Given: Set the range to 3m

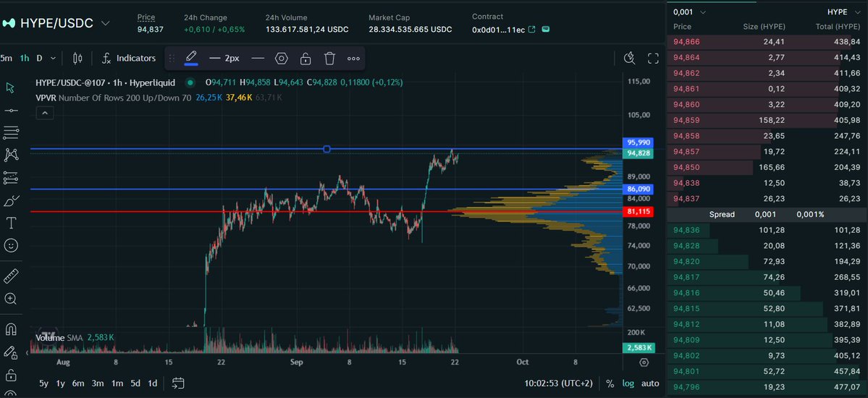Looking at the screenshot, I should [98, 383].
